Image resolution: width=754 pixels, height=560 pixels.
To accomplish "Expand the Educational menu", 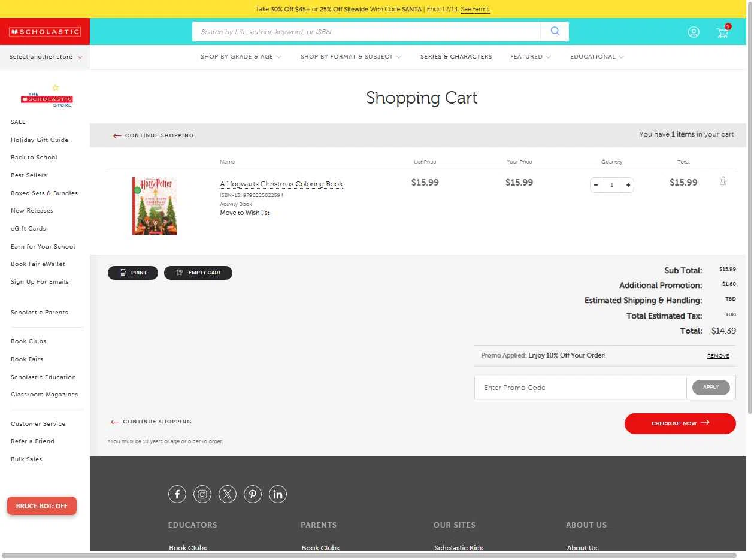I will 597,57.
